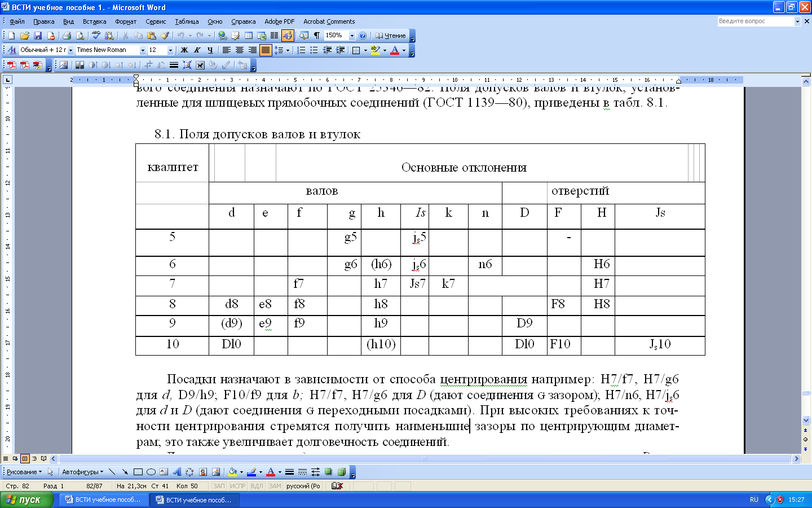Apply red font color on Formatting toolbar
Image resolution: width=812 pixels, height=508 pixels.
[x=395, y=50]
